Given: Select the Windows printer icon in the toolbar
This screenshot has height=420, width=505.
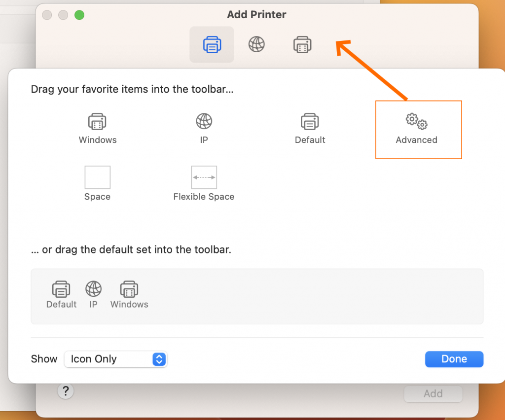Looking at the screenshot, I should pyautogui.click(x=302, y=44).
